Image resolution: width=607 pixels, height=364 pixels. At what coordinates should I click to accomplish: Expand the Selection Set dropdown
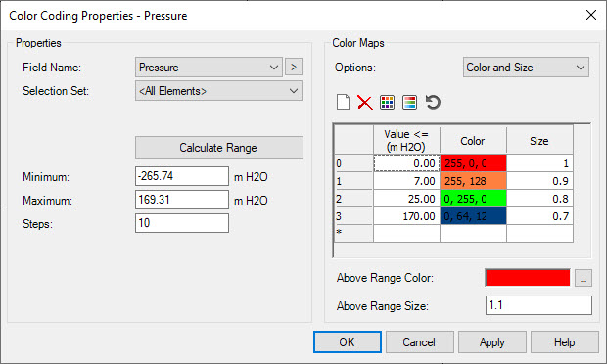point(218,91)
